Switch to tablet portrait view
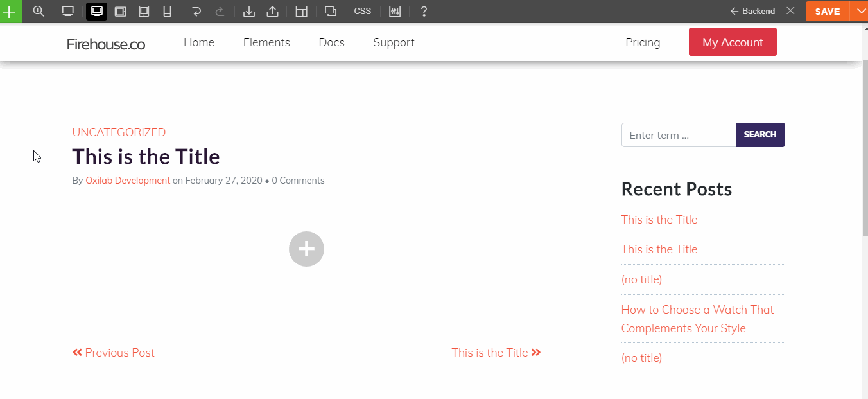Screen dimensions: 868x399 144,12
